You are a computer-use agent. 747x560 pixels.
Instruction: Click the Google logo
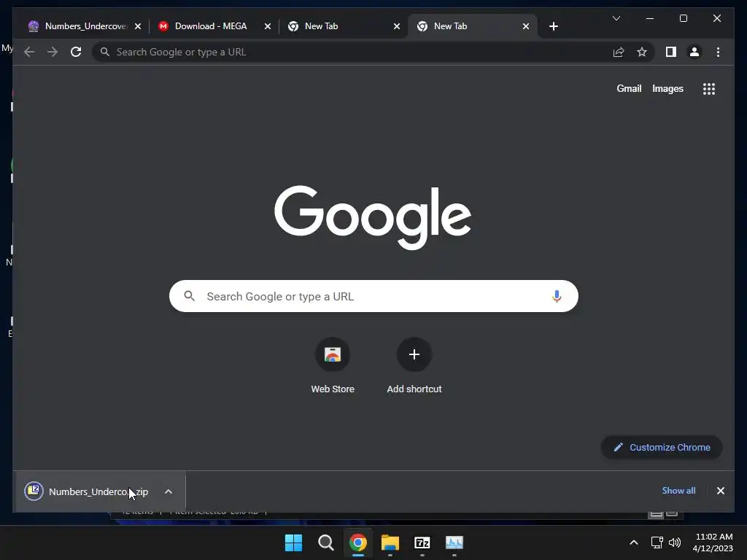coord(373,217)
